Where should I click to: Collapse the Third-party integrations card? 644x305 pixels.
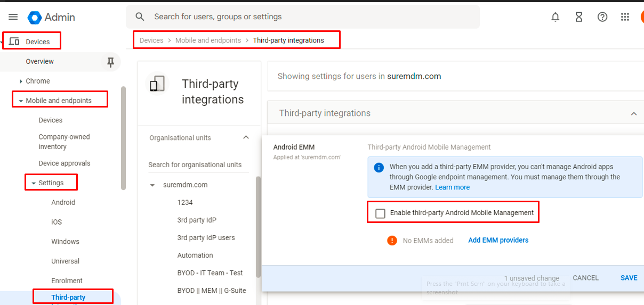pos(634,113)
